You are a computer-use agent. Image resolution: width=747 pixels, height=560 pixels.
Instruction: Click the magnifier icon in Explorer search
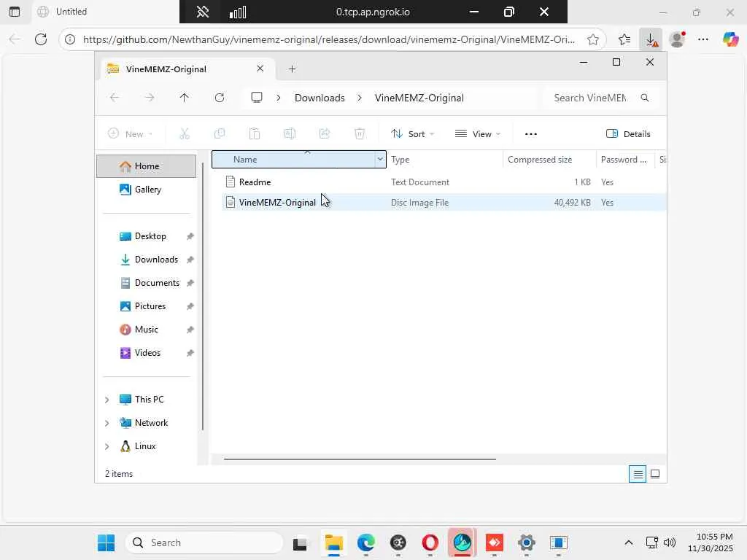coord(645,98)
